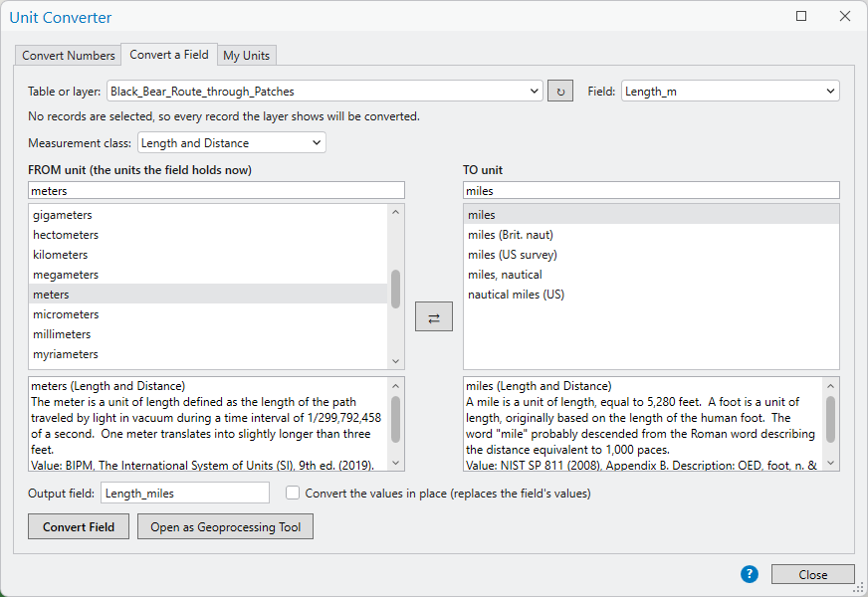
Task: Click the meters description text
Action: pyautogui.click(x=208, y=425)
